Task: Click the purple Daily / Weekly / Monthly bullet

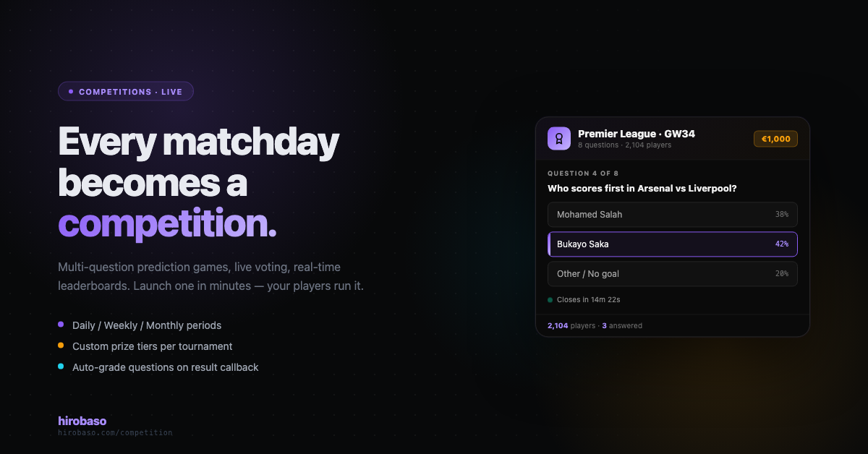Action: coord(61,325)
